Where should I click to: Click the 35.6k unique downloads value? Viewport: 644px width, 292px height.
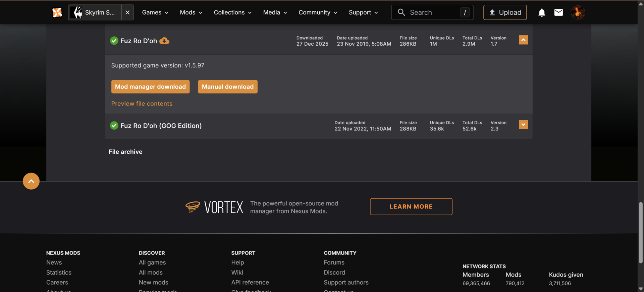437,129
